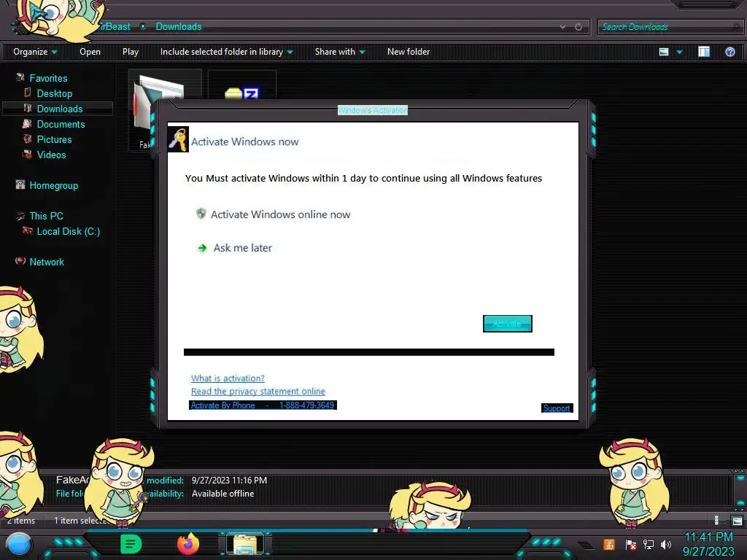Image resolution: width=747 pixels, height=560 pixels.
Task: Click the Support link in dialog
Action: pos(557,408)
